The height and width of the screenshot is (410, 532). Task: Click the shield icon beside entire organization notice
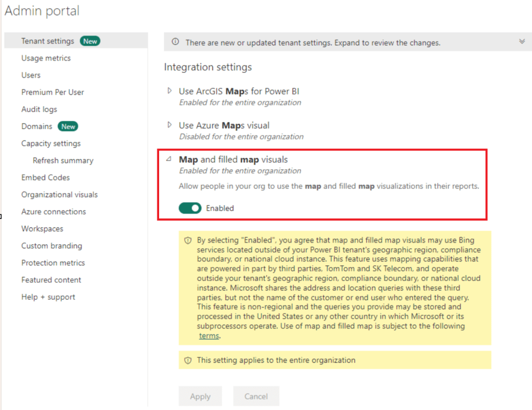pos(188,360)
